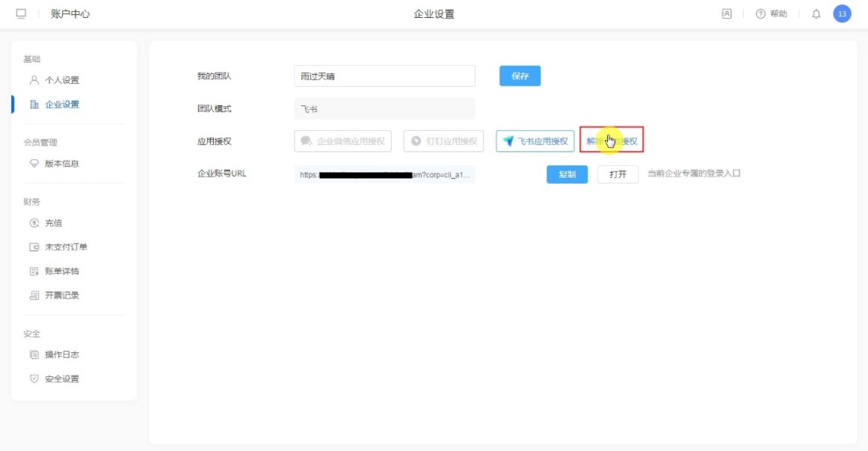Image resolution: width=868 pixels, height=451 pixels.
Task: Open the contacts icon in top bar
Action: (726, 13)
